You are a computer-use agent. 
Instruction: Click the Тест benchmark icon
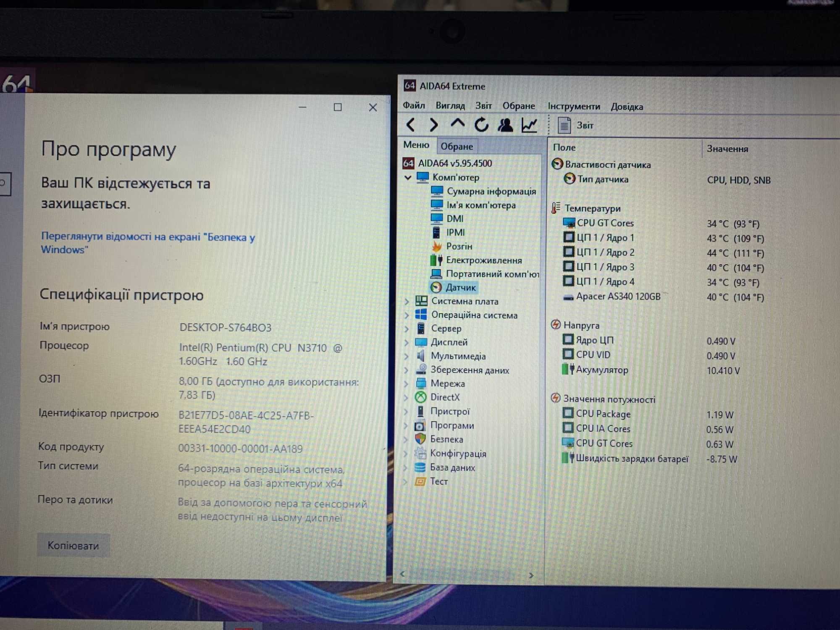click(x=420, y=481)
